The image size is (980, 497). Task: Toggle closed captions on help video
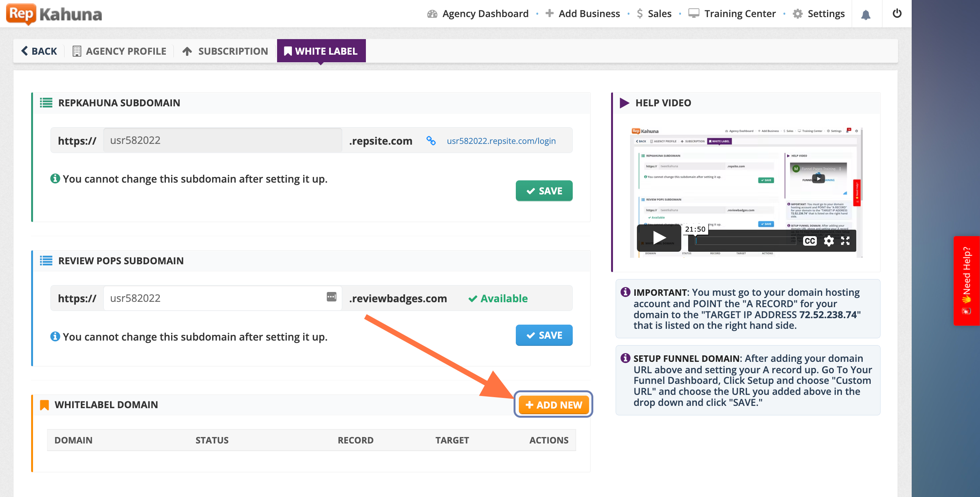click(810, 241)
